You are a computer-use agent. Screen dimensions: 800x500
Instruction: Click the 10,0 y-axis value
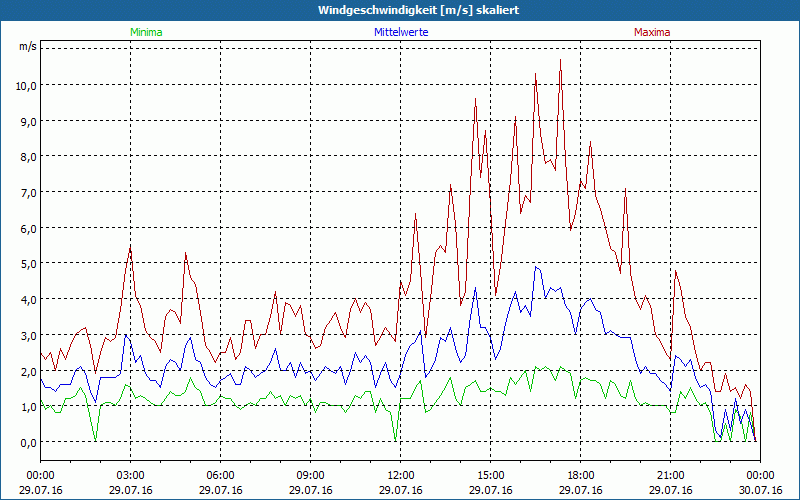pyautogui.click(x=26, y=85)
